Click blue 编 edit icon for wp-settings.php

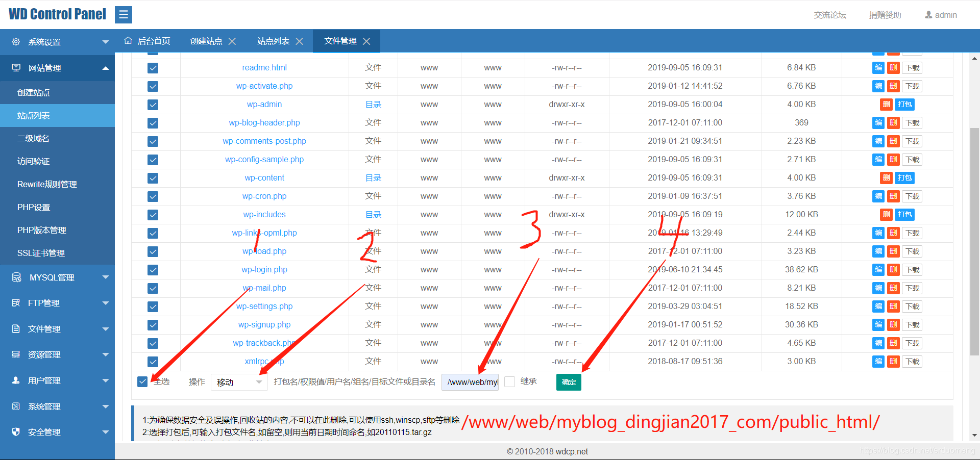coord(878,306)
